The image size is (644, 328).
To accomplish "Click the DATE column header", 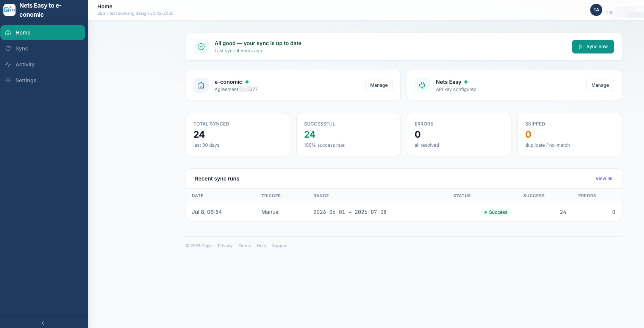I will coord(198,196).
